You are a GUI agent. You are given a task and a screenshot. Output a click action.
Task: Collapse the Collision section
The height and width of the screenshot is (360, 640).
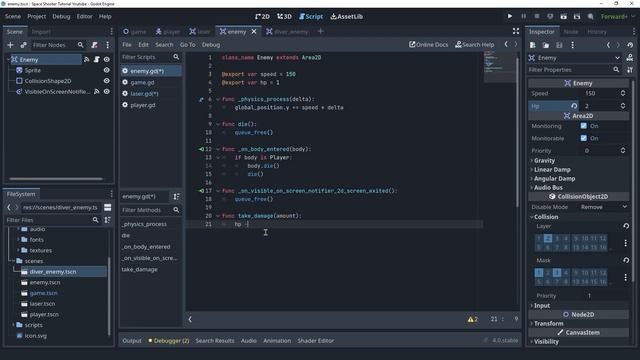click(546, 217)
